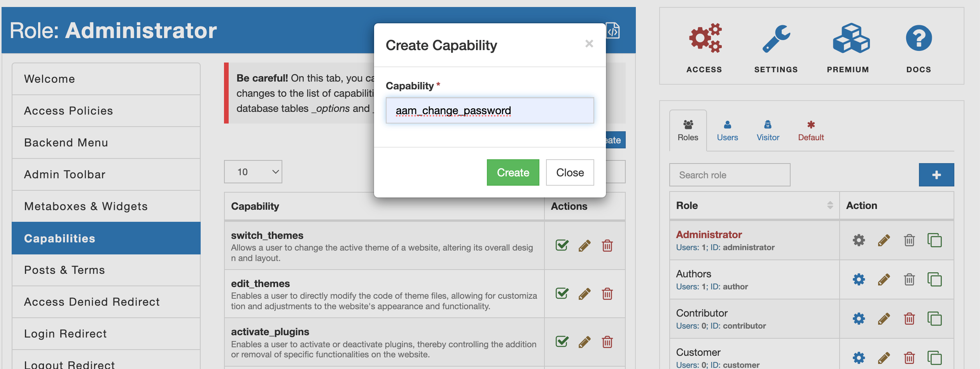
Task: Delete the edit_themes capability
Action: pos(607,294)
